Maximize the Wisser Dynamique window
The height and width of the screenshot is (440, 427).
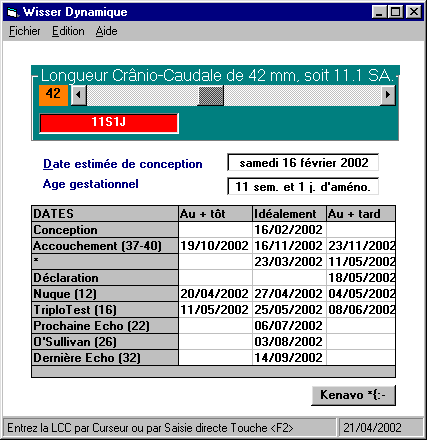(x=396, y=12)
